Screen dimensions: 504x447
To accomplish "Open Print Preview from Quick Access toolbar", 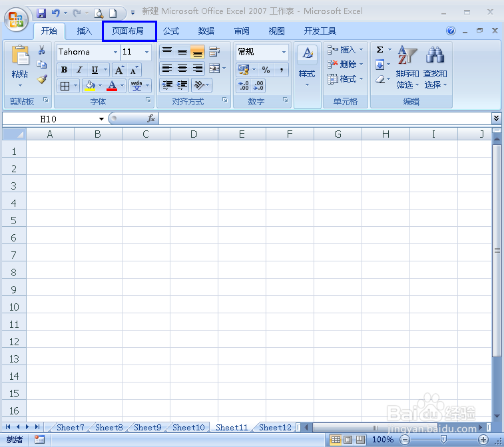I will point(99,13).
